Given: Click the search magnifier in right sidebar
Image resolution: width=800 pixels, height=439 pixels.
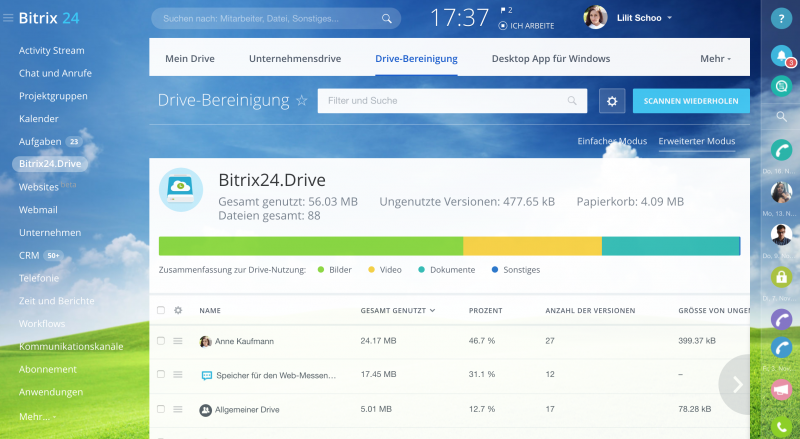Looking at the screenshot, I should click(781, 116).
